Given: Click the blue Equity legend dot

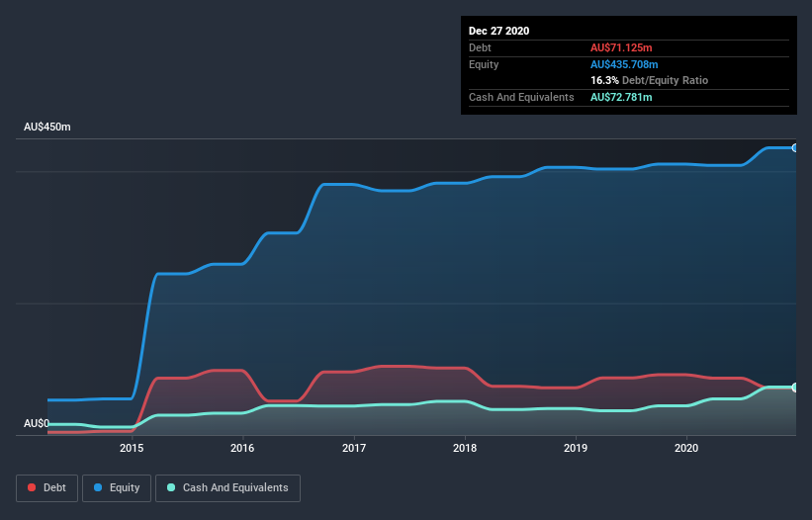Looking at the screenshot, I should 98,487.
